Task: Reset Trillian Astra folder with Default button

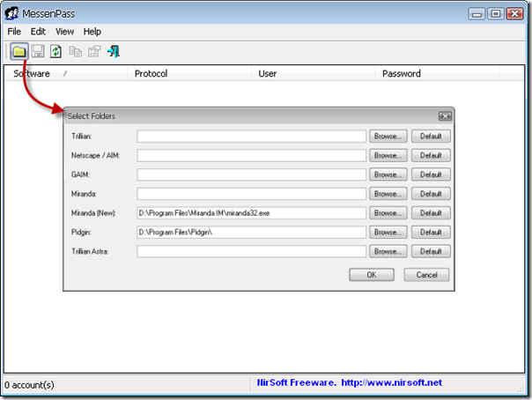Action: 431,251
